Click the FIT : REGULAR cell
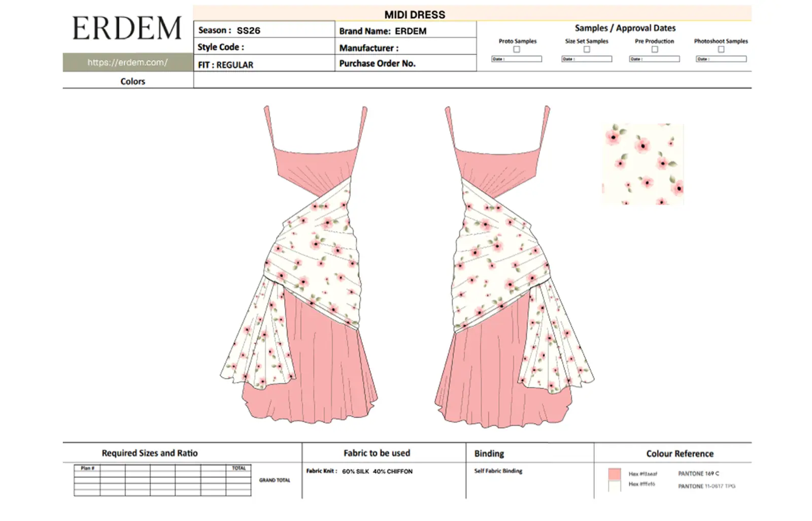This screenshot has width=812, height=521. (x=264, y=64)
